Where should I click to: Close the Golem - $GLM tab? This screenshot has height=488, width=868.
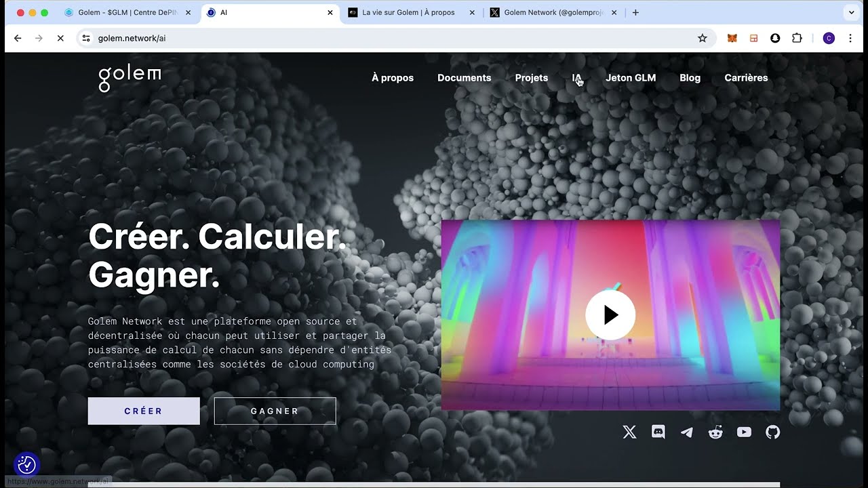(189, 12)
